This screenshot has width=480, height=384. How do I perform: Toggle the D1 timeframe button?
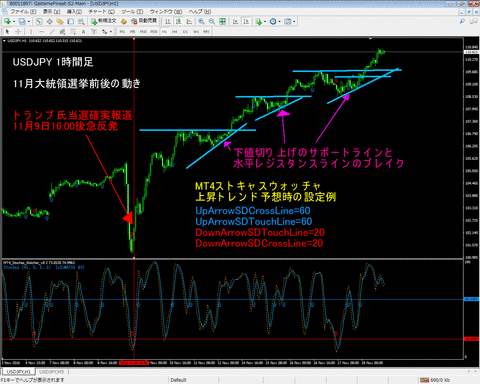click(x=185, y=32)
